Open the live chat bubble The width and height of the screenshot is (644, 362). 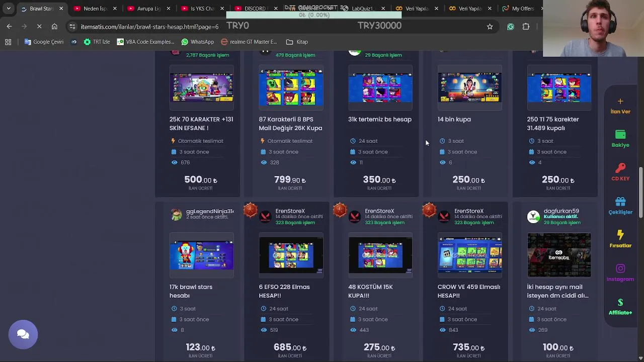click(x=23, y=334)
